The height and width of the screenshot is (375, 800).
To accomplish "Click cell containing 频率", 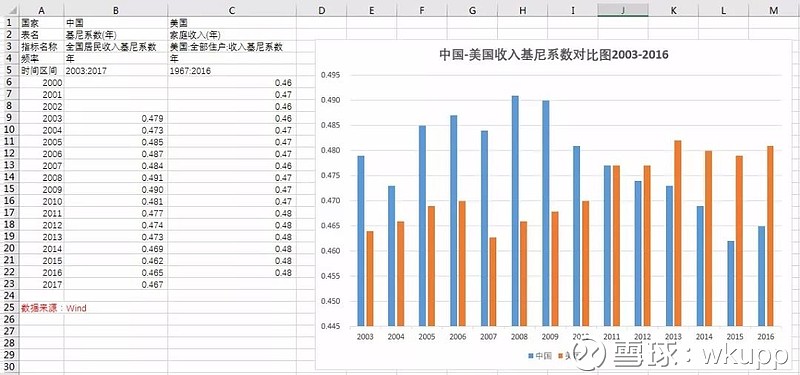I will coord(41,59).
